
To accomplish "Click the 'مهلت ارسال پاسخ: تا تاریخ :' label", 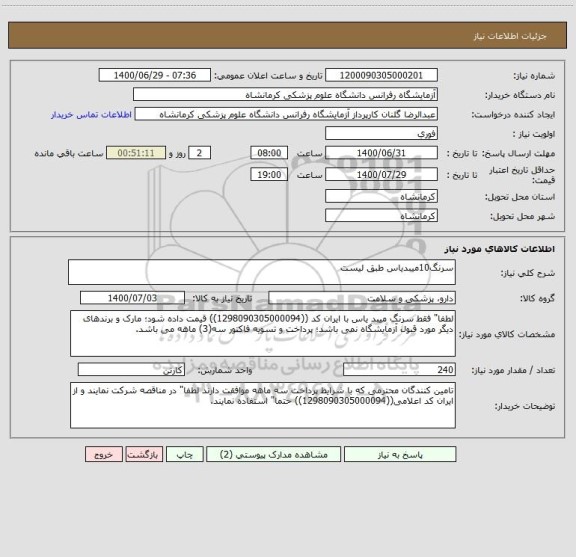I will 501,154.
